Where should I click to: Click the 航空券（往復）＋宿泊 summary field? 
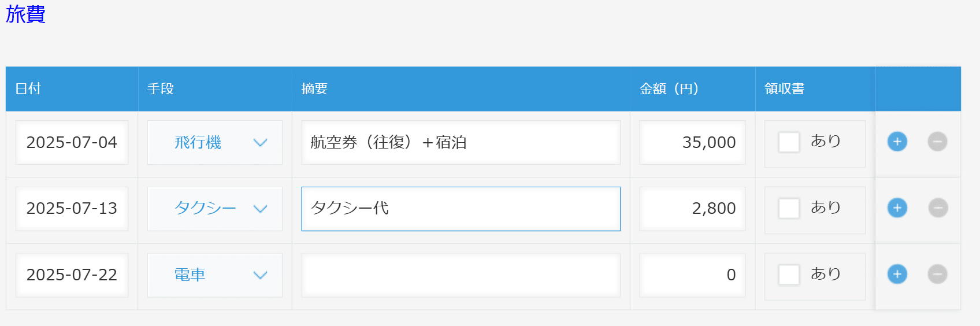coord(461,143)
